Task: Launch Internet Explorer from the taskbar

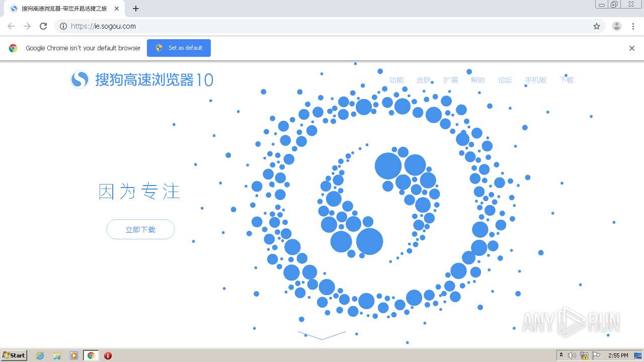Action: [40, 355]
